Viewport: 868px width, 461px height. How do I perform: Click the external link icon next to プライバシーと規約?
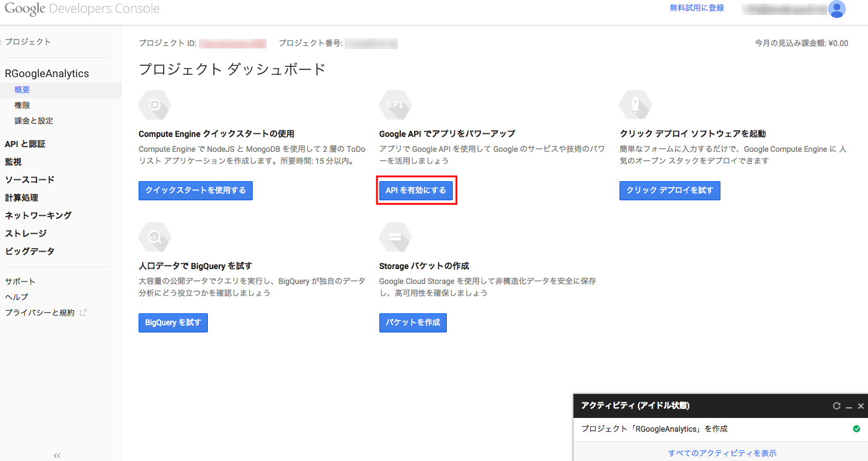point(83,312)
